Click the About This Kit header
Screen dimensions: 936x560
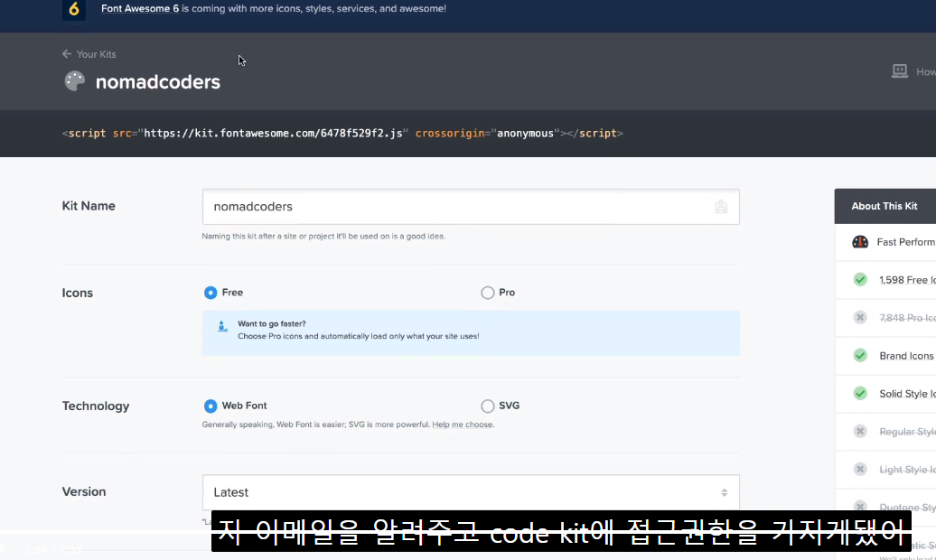(885, 206)
